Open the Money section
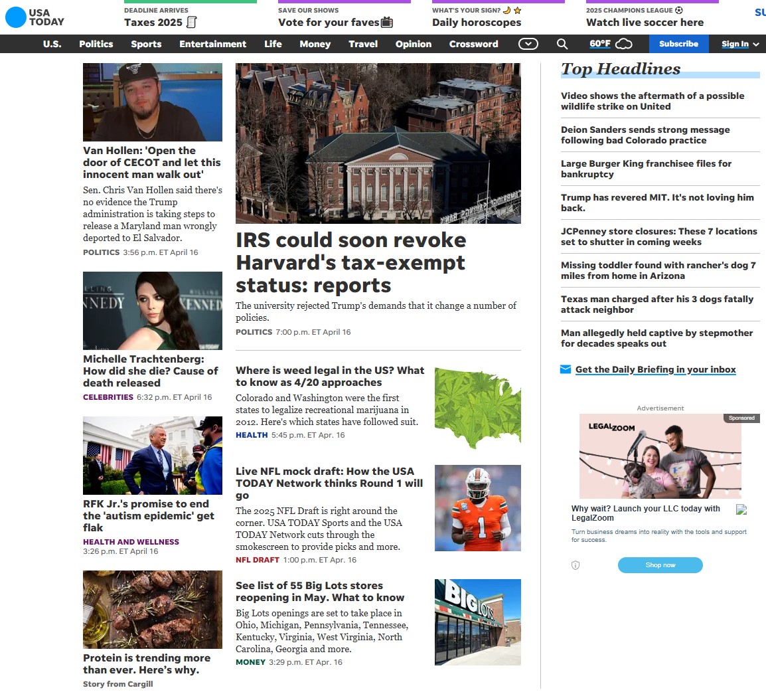766x700 pixels. click(315, 44)
